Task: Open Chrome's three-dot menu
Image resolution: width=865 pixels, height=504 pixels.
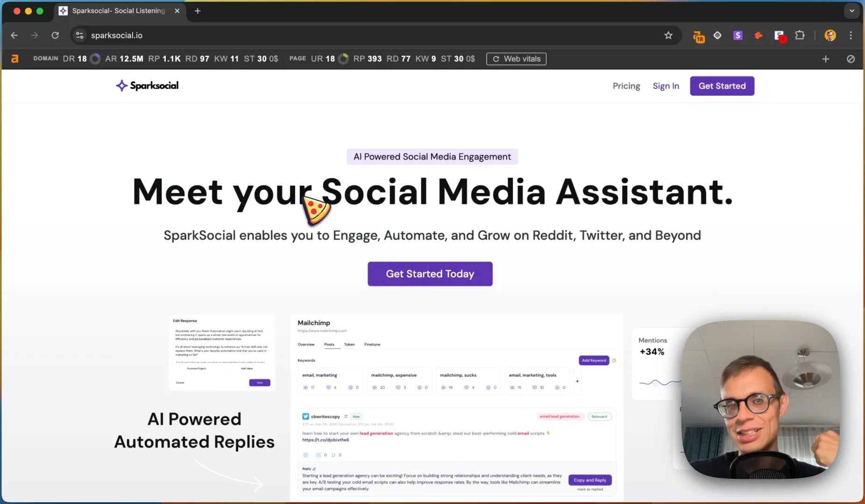Action: (851, 35)
